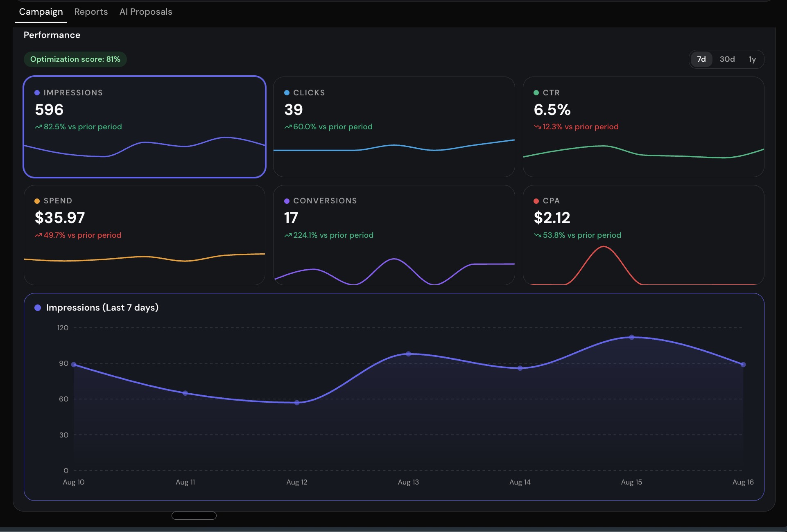The image size is (787, 532).
Task: Click the Aug 15 peak data point
Action: point(632,337)
